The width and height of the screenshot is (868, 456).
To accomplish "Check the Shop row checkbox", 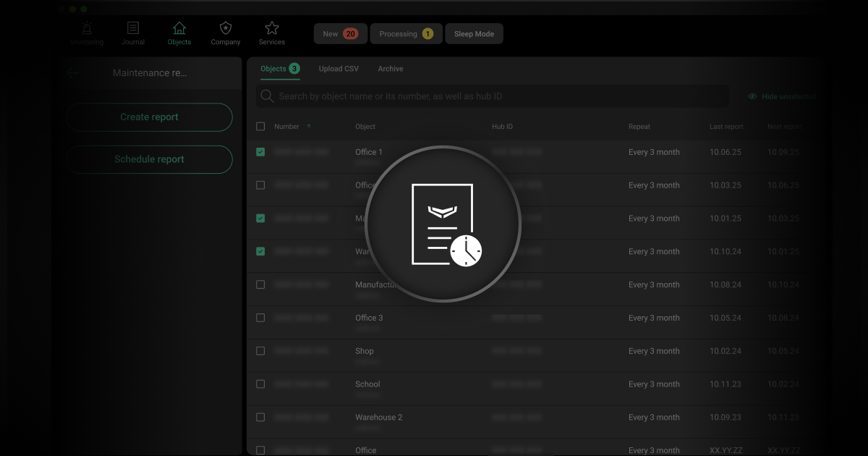I will click(x=260, y=351).
